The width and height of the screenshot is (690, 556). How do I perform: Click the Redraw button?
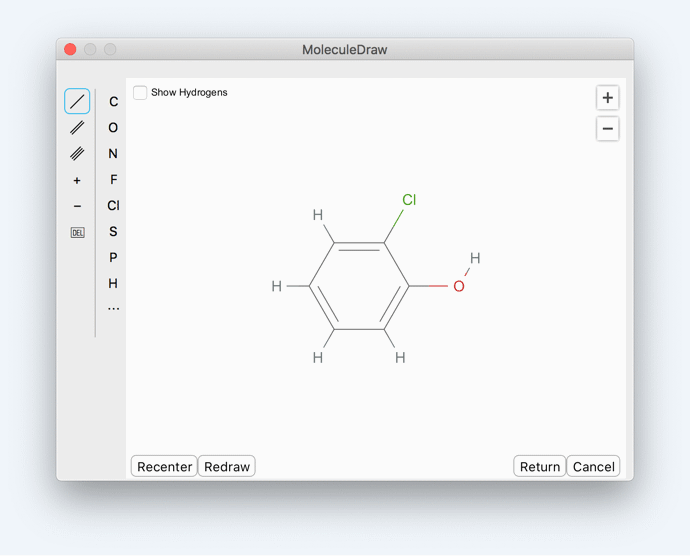[227, 467]
